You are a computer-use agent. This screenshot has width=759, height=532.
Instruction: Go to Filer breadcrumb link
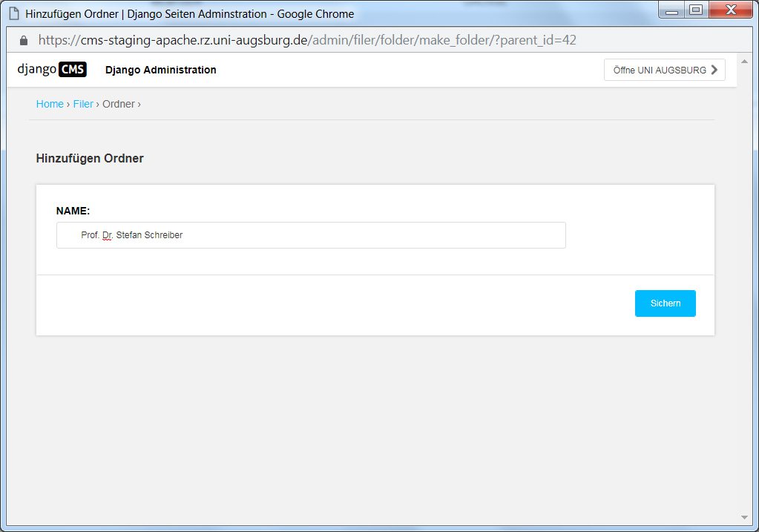point(83,104)
